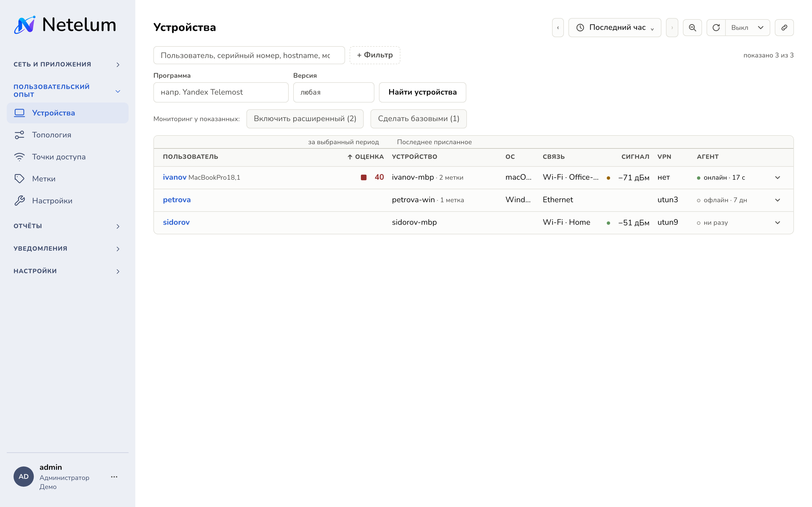Click the Netelum logo
The image size is (812, 507).
[x=65, y=25]
